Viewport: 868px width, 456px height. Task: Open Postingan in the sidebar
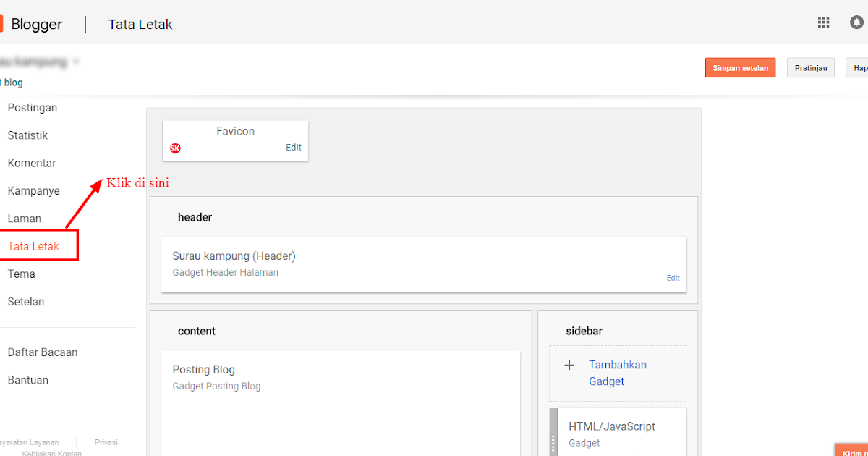(x=33, y=107)
